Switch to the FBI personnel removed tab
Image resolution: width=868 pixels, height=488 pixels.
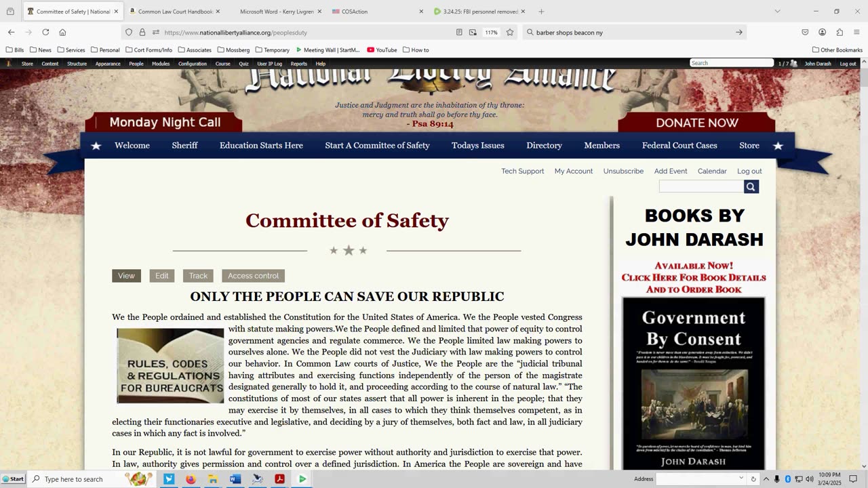pyautogui.click(x=479, y=12)
